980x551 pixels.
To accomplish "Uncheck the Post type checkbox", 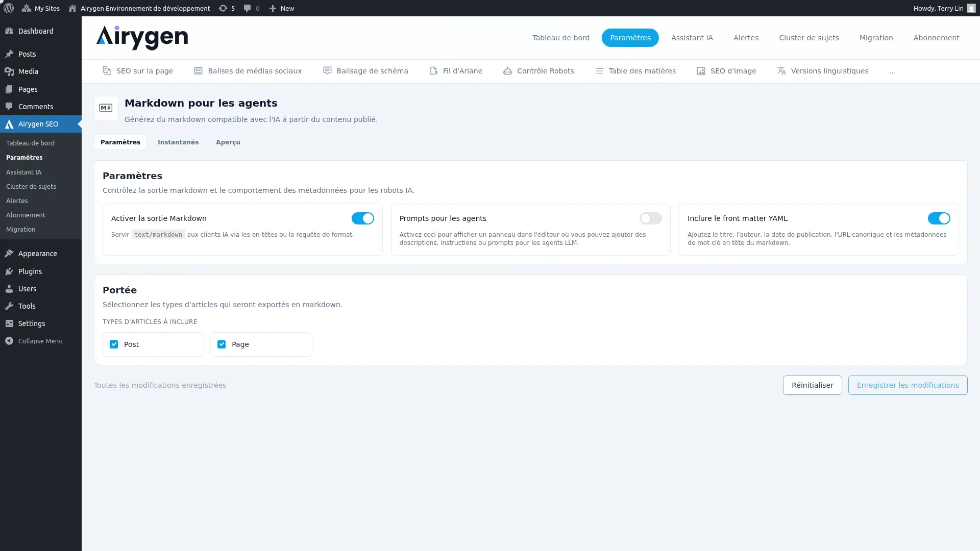I will click(x=114, y=344).
